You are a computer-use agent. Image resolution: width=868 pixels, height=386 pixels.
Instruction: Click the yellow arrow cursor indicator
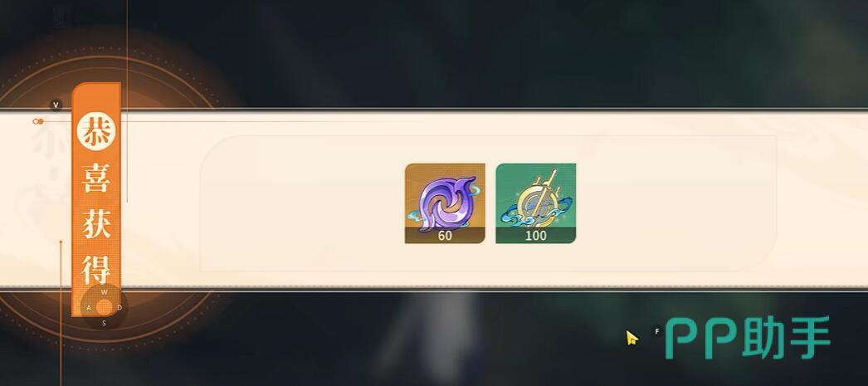click(x=631, y=337)
